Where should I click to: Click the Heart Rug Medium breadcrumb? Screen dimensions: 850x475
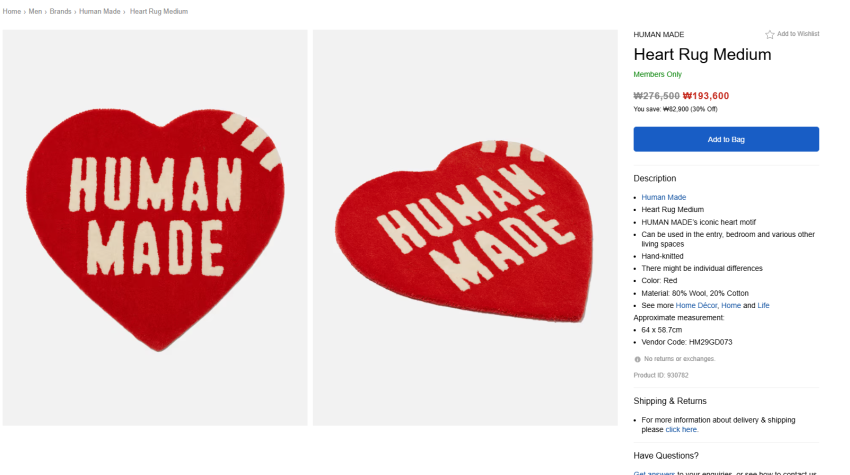tap(158, 11)
